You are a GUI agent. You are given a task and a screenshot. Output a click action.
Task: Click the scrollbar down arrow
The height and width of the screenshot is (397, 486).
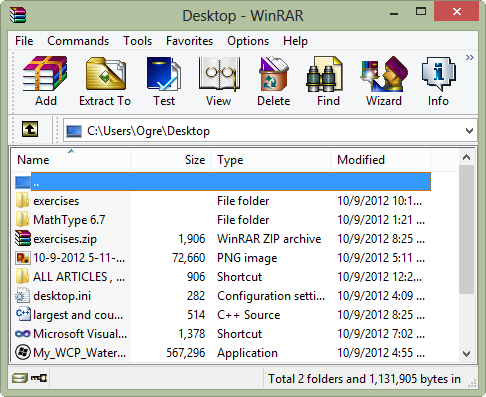466,353
